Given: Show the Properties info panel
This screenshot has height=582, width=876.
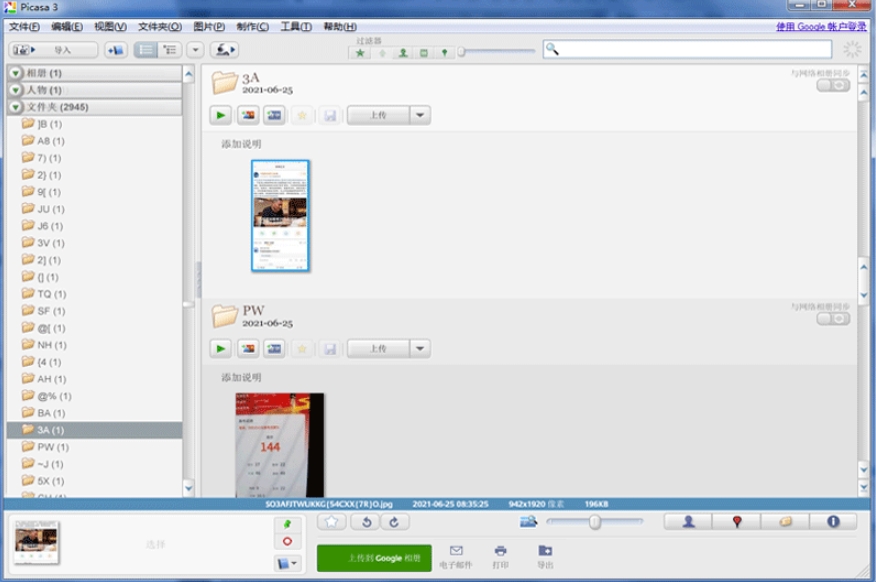Looking at the screenshot, I should click(833, 522).
